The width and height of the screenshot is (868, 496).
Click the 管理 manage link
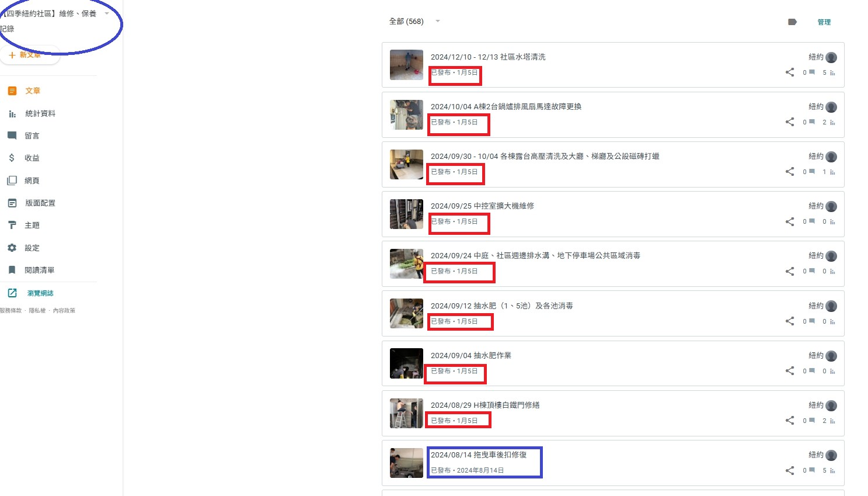click(824, 22)
